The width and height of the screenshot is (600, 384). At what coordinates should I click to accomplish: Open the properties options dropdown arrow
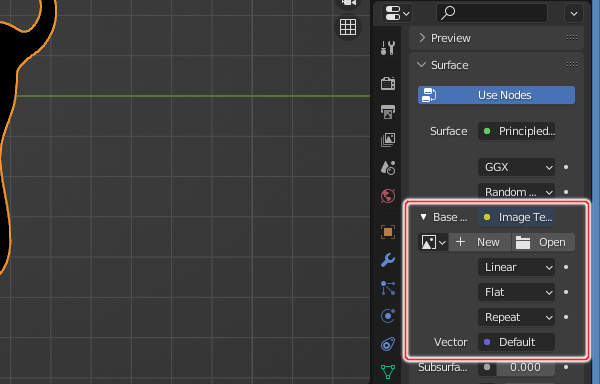coord(574,13)
